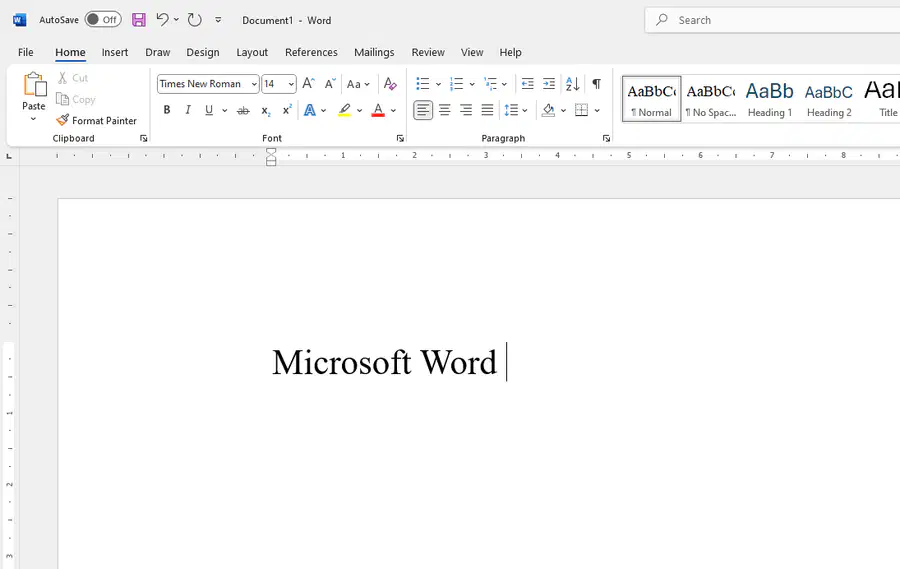The image size is (900, 569).
Task: Open the font name dropdown
Action: tap(254, 84)
